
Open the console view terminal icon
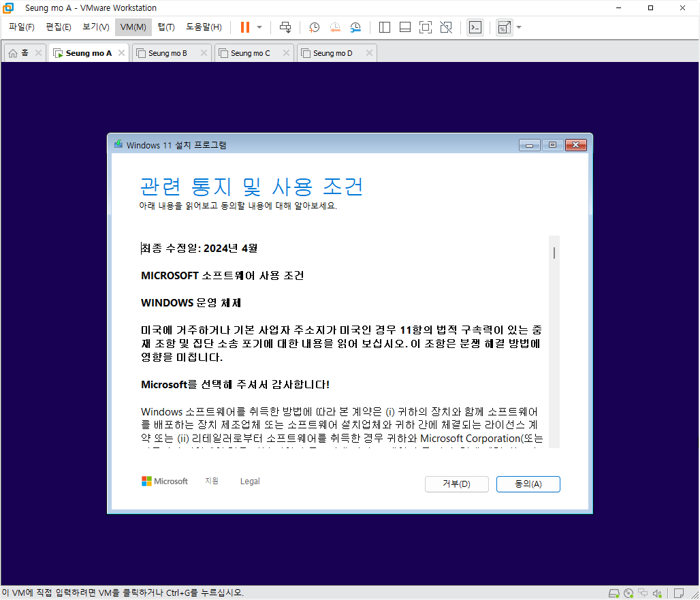coord(475,27)
